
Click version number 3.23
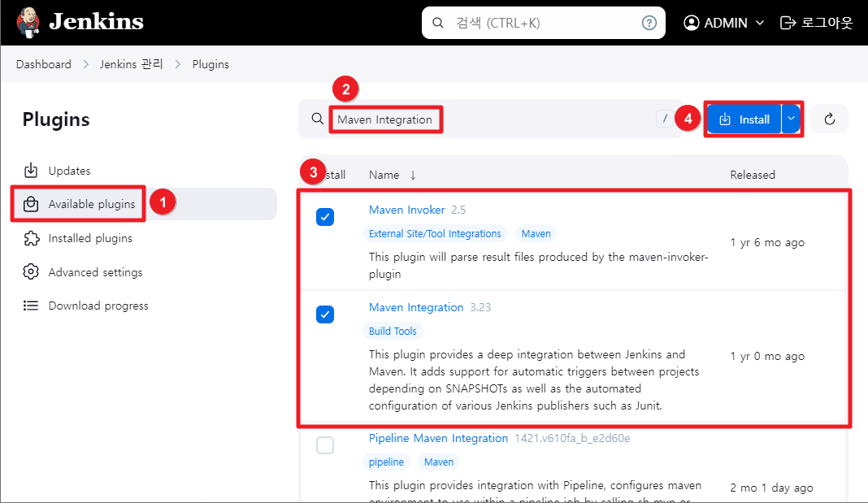[480, 308]
